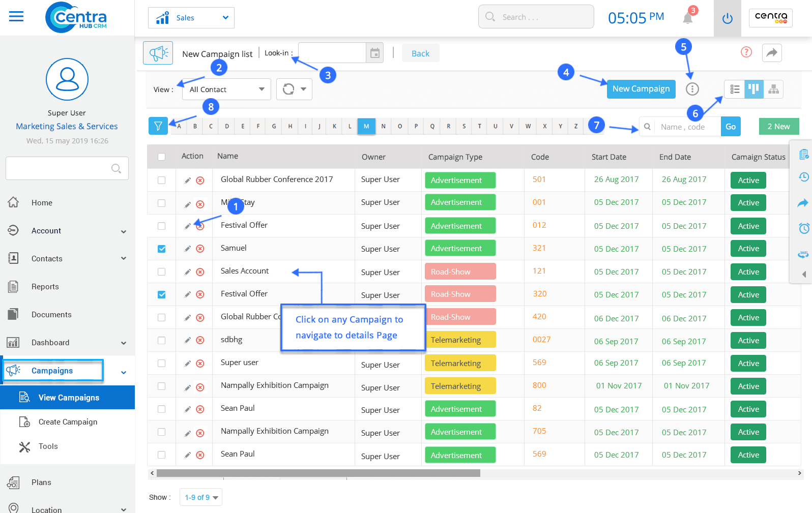
Task: Click the filter funnel icon
Action: 158,126
